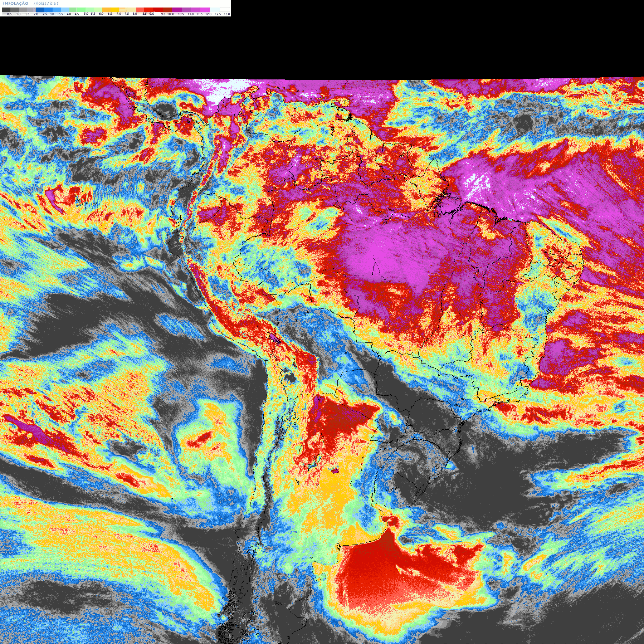The width and height of the screenshot is (644, 644).
Task: Click the 3.0 scale value
Action: tap(52, 14)
